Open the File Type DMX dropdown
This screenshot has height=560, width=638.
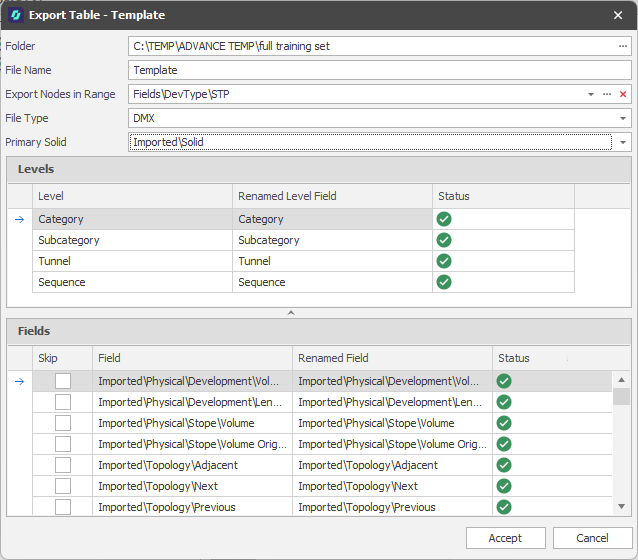coord(623,118)
